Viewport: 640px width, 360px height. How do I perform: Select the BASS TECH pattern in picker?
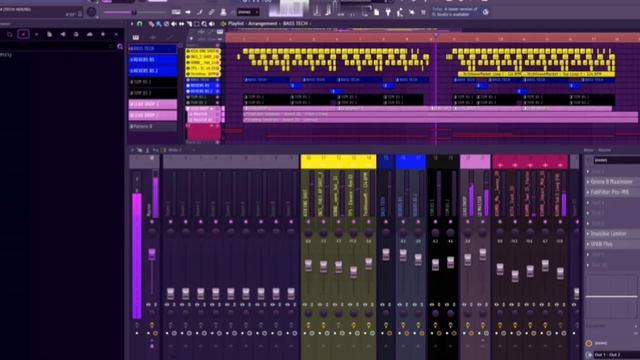(x=153, y=49)
